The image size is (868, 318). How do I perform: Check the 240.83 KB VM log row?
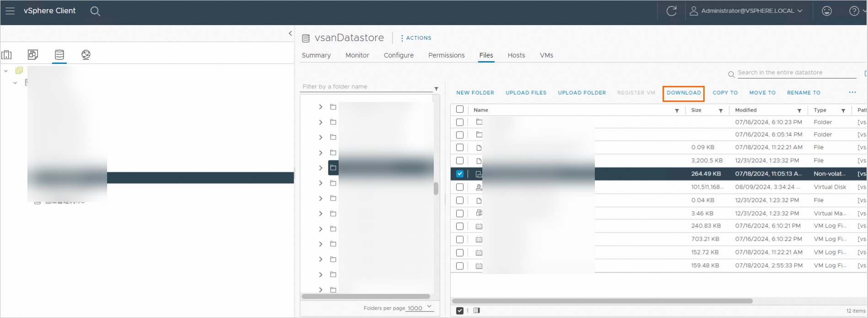460,226
